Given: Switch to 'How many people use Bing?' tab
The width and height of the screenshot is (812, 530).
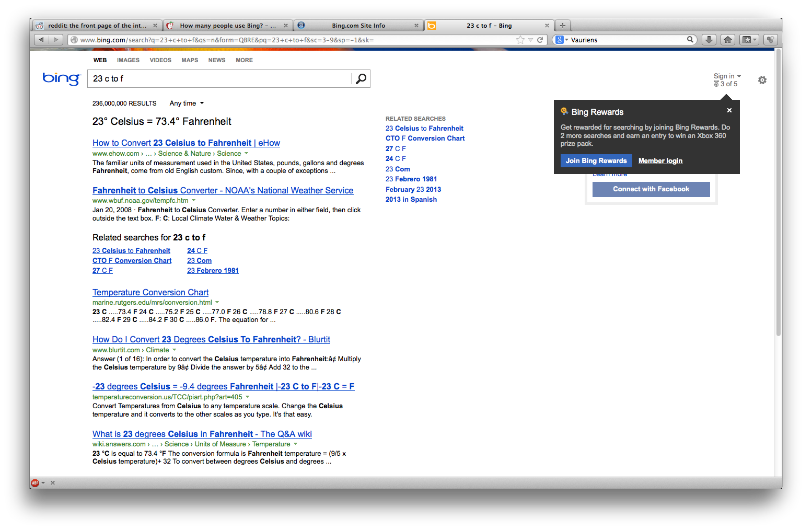Looking at the screenshot, I should (227, 25).
